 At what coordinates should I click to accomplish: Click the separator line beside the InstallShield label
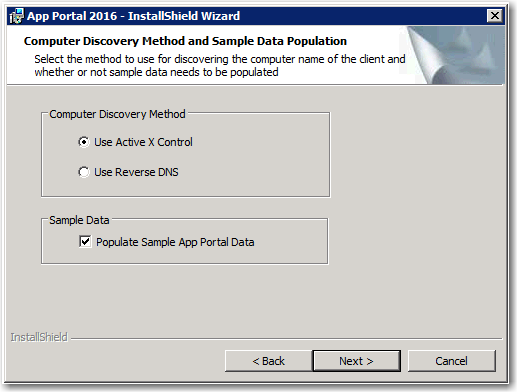286,339
